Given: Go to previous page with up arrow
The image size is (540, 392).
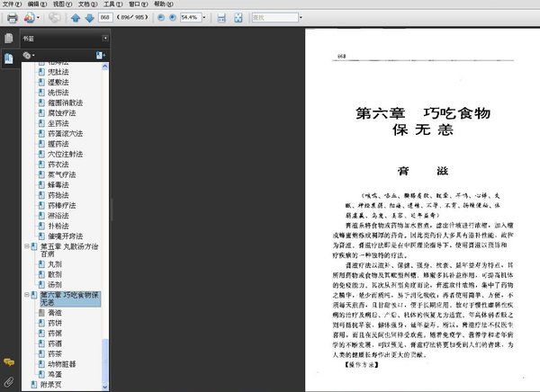Looking at the screenshot, I should (x=76, y=18).
